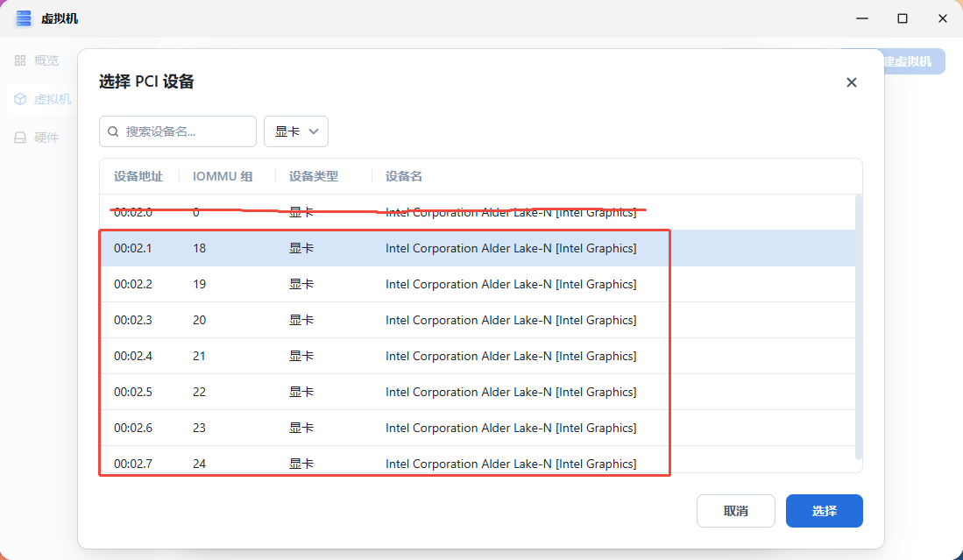Click the 硬件 drive icon in sidebar
The width and height of the screenshot is (963, 560).
point(20,138)
